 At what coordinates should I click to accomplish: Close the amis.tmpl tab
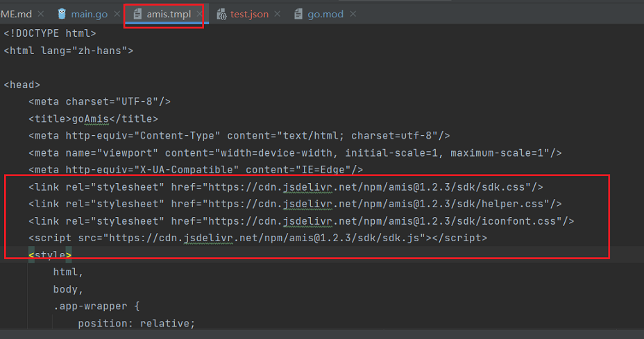click(199, 14)
